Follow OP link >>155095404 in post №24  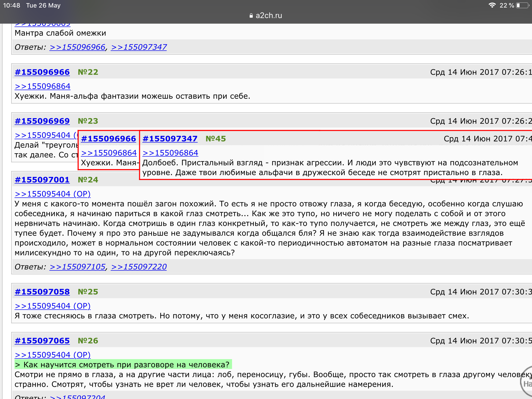[52, 194]
